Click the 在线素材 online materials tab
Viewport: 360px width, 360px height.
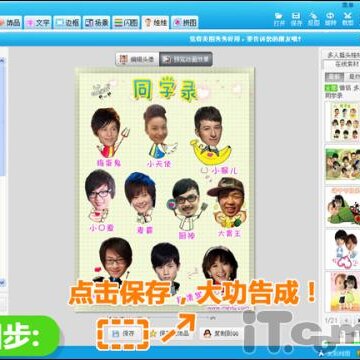tap(342, 65)
